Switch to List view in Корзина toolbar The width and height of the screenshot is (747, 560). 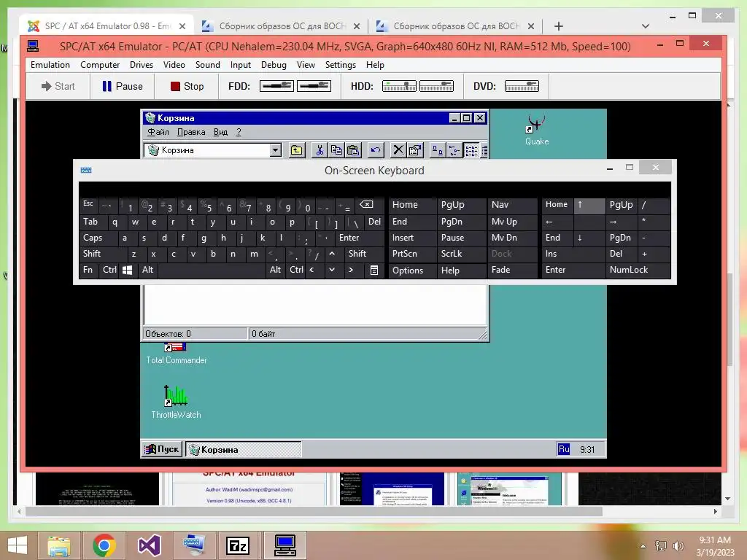pos(471,150)
